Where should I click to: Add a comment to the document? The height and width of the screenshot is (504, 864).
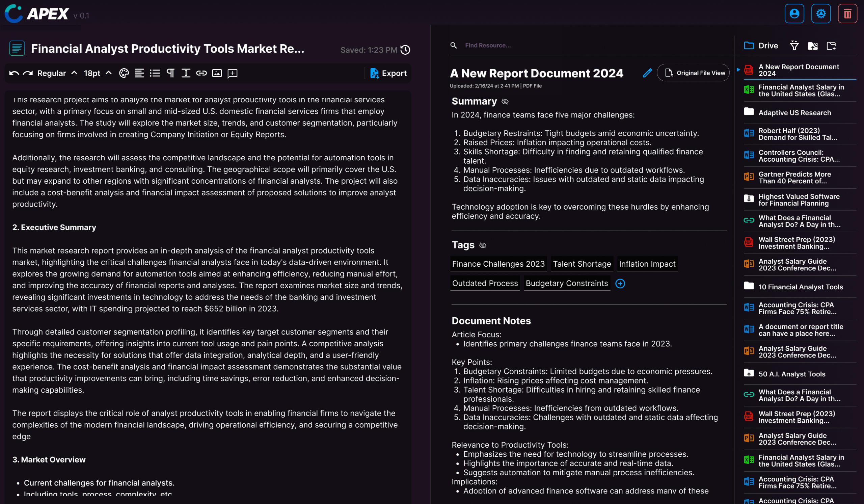pos(233,73)
